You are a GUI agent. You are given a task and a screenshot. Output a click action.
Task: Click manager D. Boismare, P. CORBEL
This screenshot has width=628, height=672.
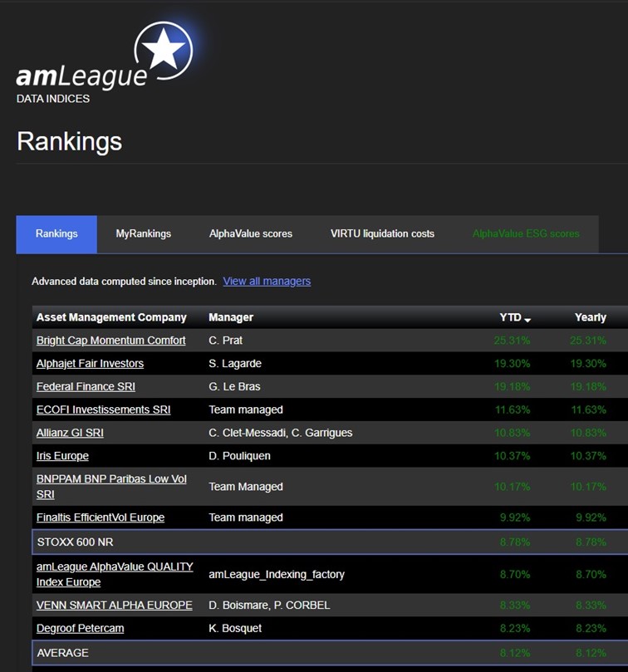tap(269, 606)
